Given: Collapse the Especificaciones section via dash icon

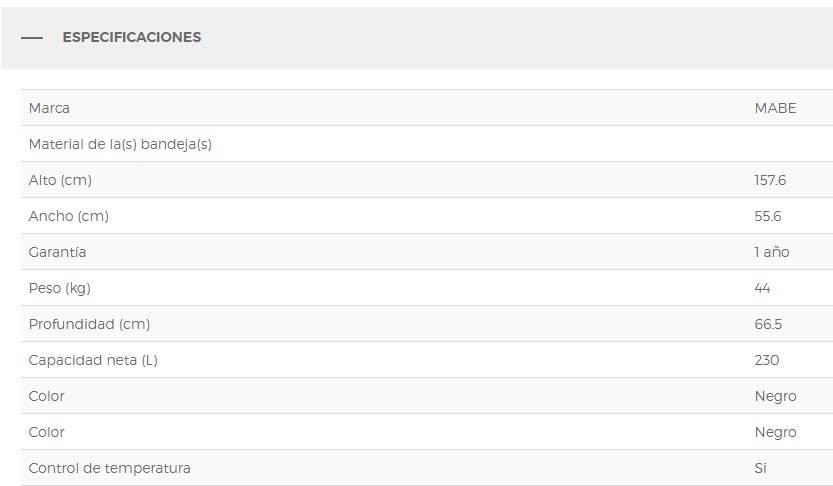Looking at the screenshot, I should click(x=32, y=38).
